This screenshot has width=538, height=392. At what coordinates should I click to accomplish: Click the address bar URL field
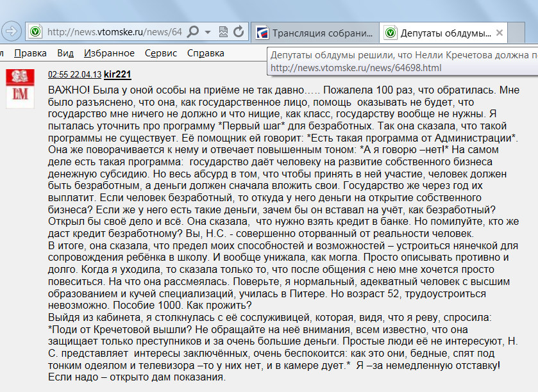(x=115, y=32)
